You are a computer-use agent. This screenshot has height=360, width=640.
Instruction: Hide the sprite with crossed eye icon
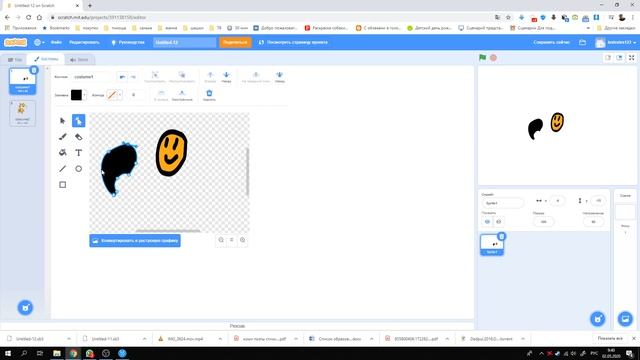click(498, 222)
